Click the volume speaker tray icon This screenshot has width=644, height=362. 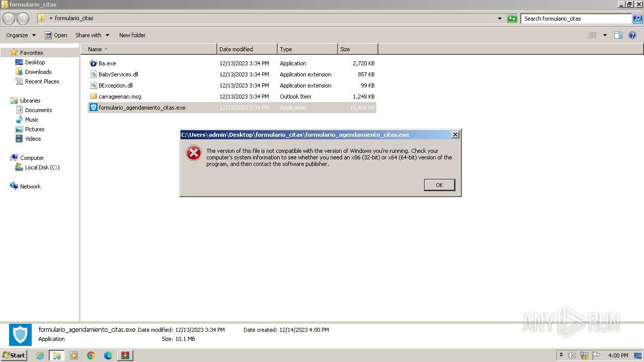[x=572, y=355]
